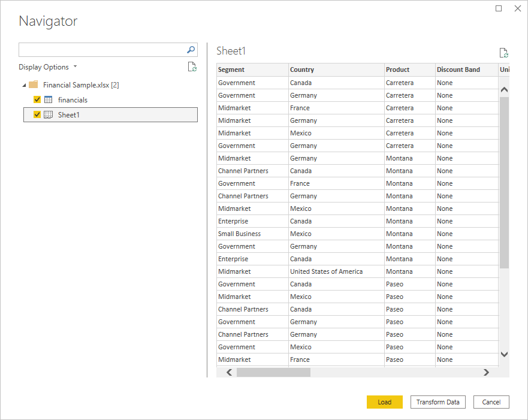Open Transform Data

click(x=438, y=402)
